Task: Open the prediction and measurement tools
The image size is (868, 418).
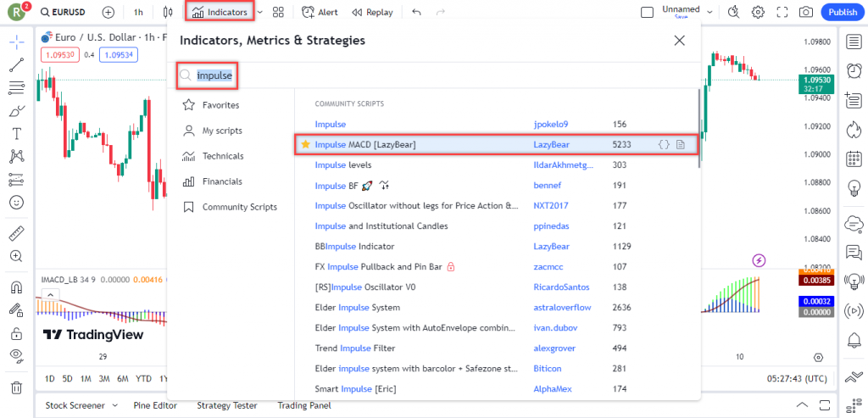Action: point(17,180)
